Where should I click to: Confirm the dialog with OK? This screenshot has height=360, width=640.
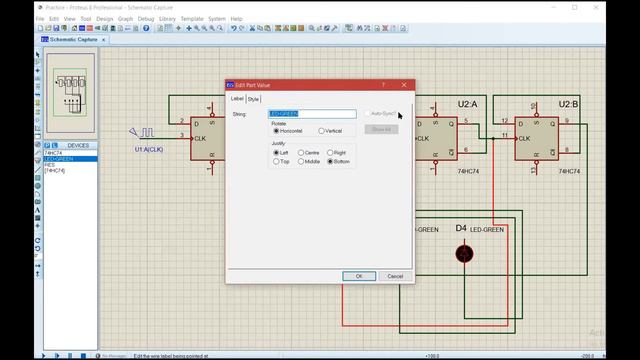[359, 276]
